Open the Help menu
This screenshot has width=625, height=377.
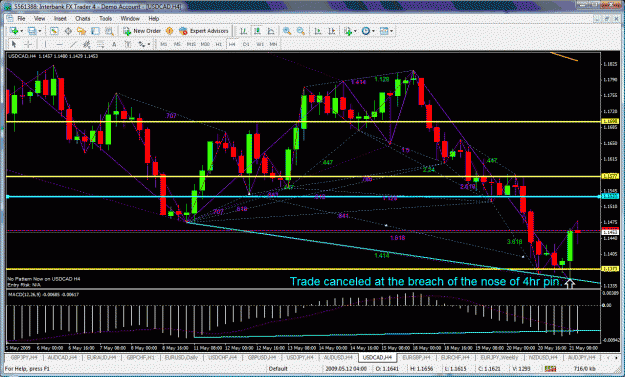click(154, 18)
